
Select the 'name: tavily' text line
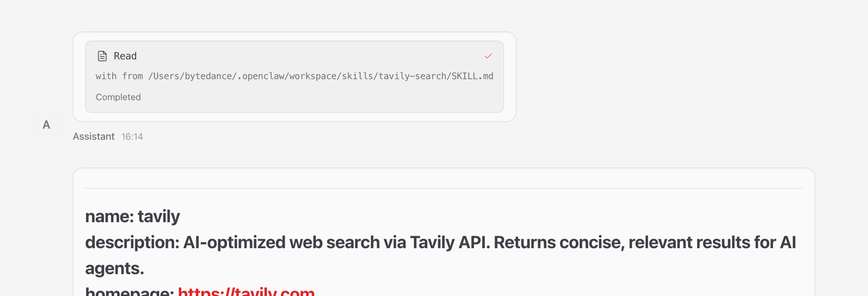tap(132, 216)
